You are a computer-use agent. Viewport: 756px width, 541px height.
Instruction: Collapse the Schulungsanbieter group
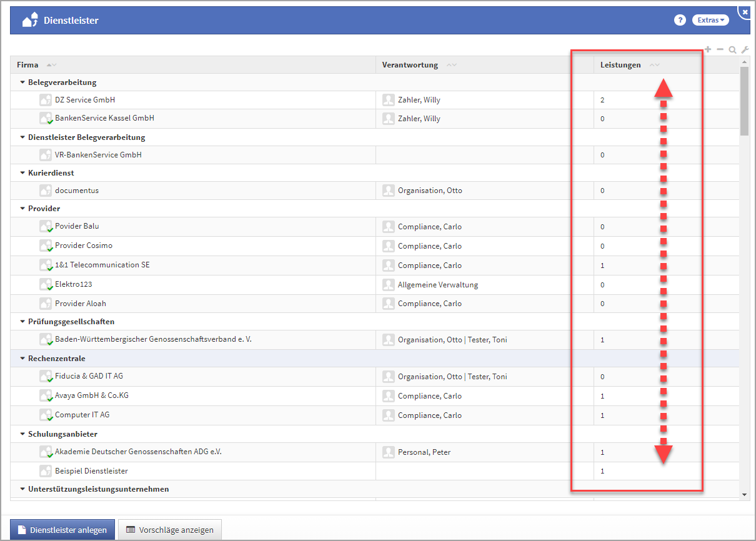pyautogui.click(x=22, y=434)
